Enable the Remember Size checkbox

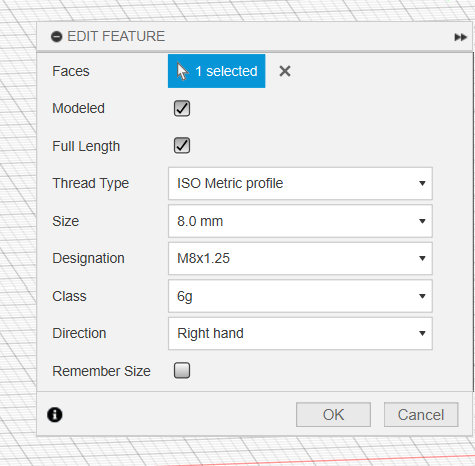[182, 370]
